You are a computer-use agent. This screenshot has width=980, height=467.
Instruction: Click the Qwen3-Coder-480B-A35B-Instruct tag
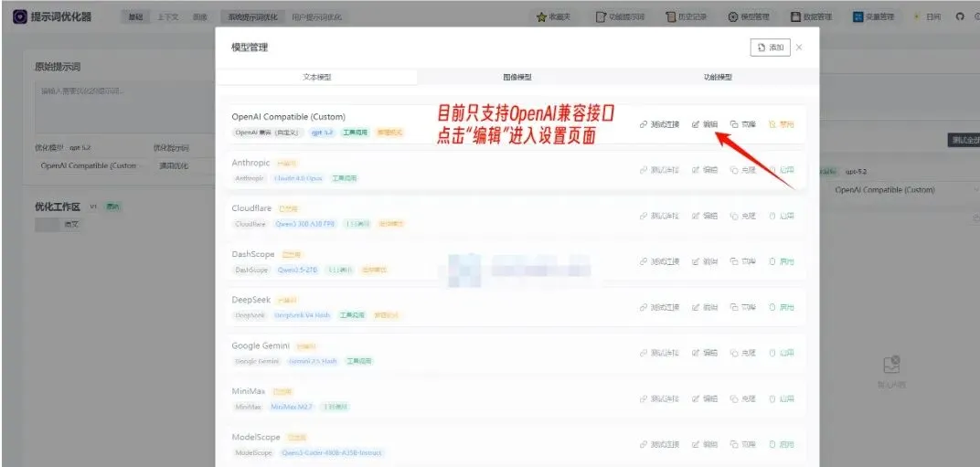click(331, 452)
